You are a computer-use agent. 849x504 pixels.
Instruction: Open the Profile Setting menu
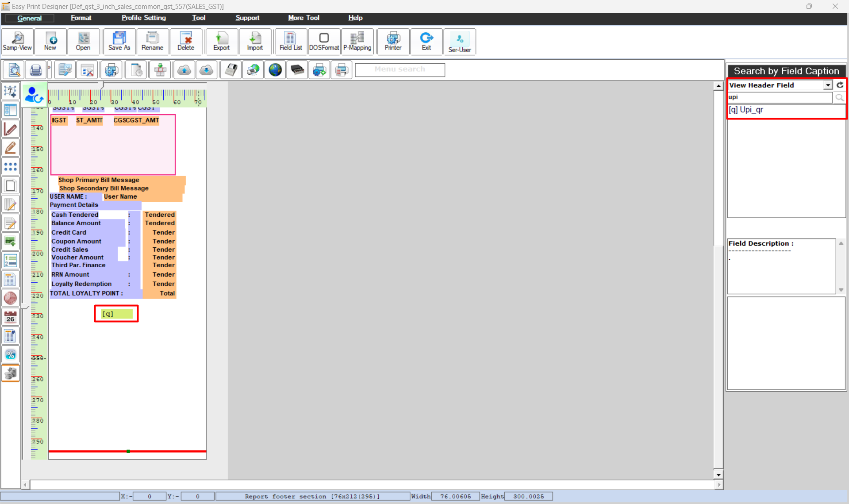coord(143,18)
